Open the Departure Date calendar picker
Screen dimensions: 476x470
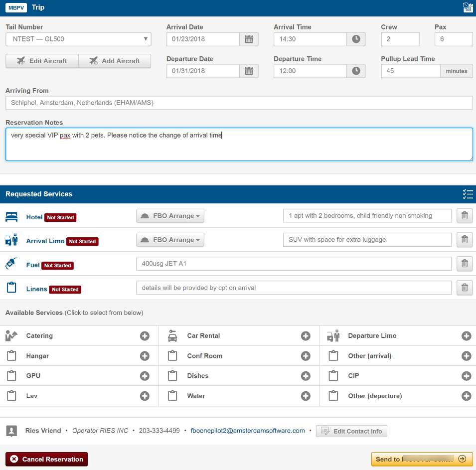click(249, 71)
